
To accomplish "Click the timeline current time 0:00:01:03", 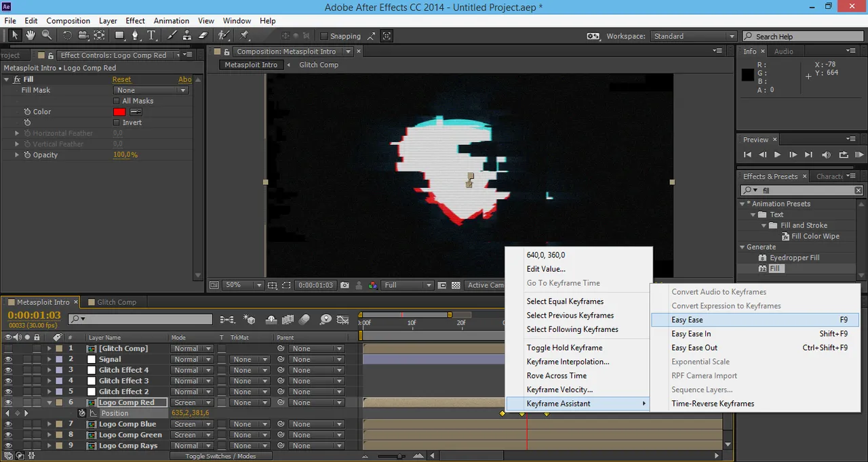I will pyautogui.click(x=34, y=316).
